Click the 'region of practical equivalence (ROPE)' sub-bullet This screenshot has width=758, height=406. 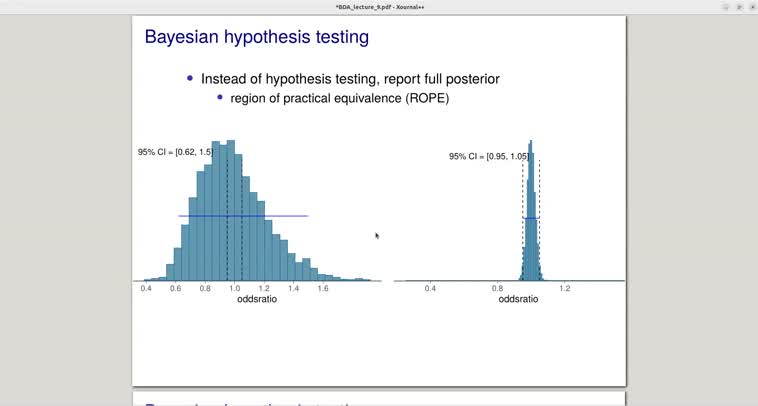(x=339, y=98)
